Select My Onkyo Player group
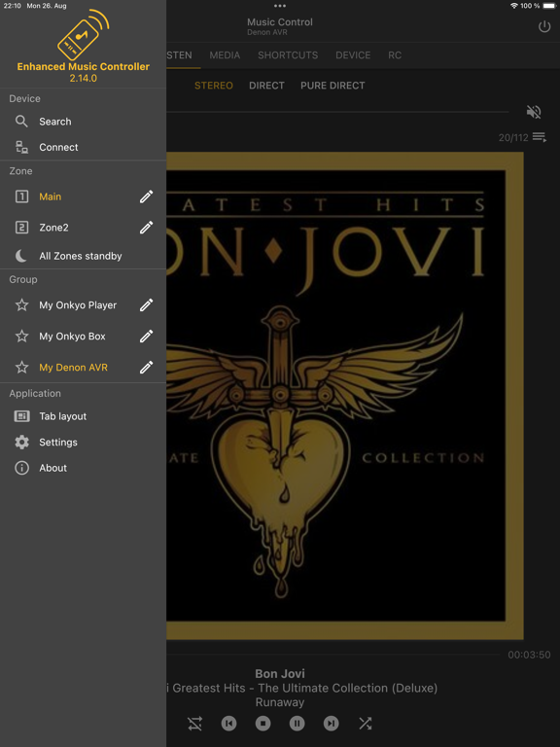The height and width of the screenshot is (747, 560). click(x=84, y=304)
